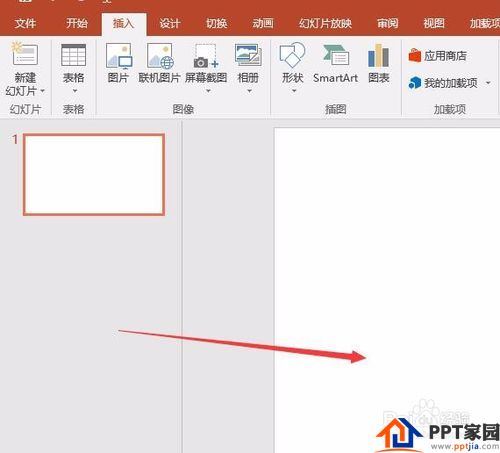Click the Table (表格) grid icon

(x=74, y=55)
